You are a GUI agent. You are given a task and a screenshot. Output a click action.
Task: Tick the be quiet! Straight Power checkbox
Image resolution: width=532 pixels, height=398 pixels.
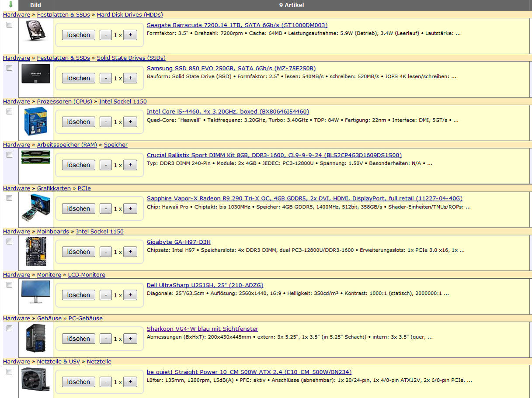10,372
